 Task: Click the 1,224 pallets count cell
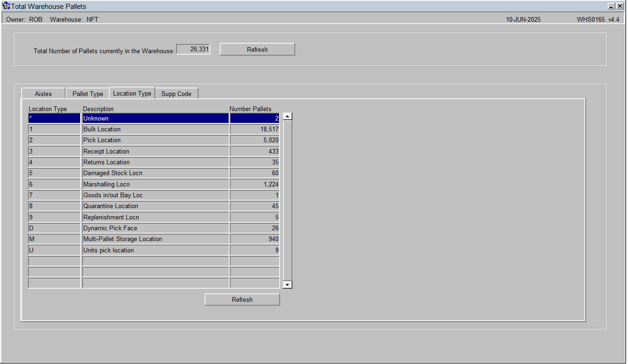coord(255,184)
